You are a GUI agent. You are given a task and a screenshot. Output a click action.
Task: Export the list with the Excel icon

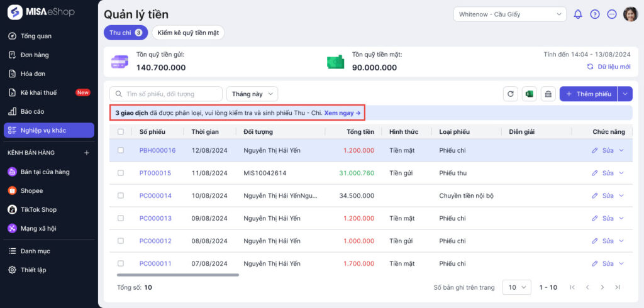[530, 94]
